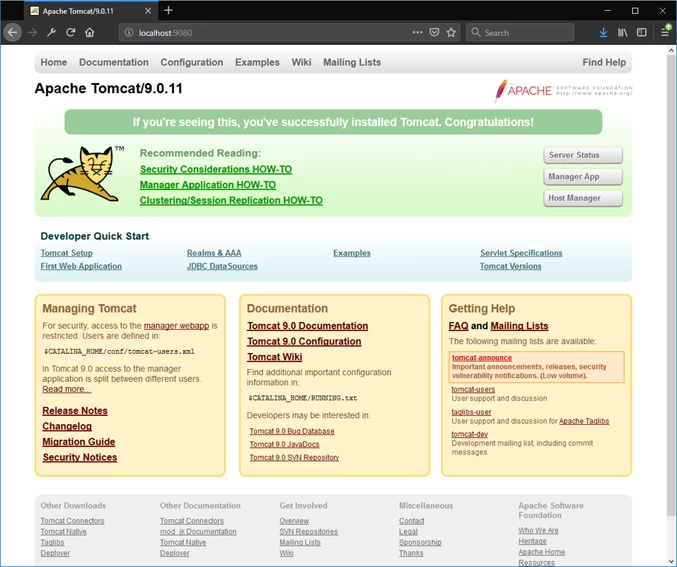677x567 pixels.
Task: Open Tomcat 9.0 Configuration link
Action: (304, 342)
